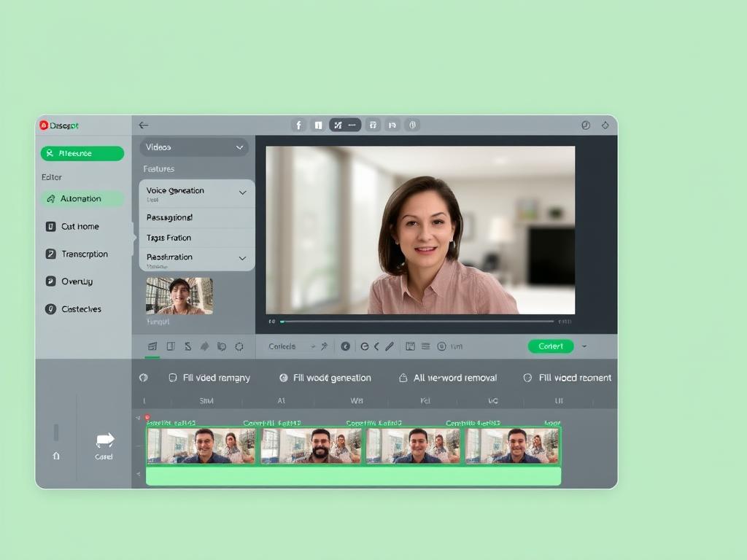Click the first timeline clip thumbnail
Image resolution: width=747 pixels, height=560 pixels.
click(x=201, y=446)
